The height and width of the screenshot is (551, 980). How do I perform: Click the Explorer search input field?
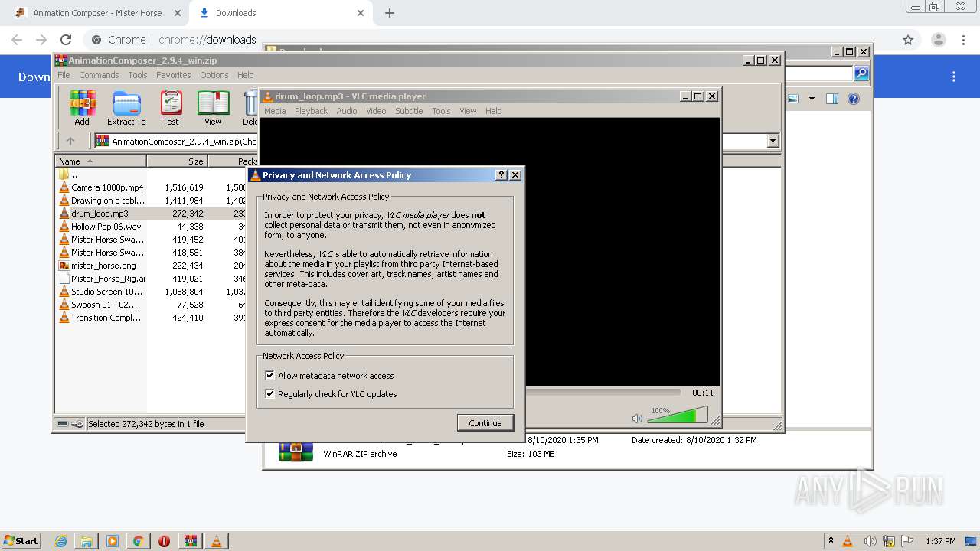[x=819, y=73]
